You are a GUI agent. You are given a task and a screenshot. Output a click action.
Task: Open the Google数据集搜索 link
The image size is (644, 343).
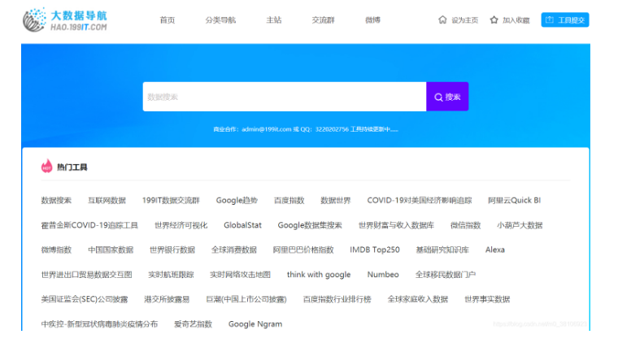[310, 225]
